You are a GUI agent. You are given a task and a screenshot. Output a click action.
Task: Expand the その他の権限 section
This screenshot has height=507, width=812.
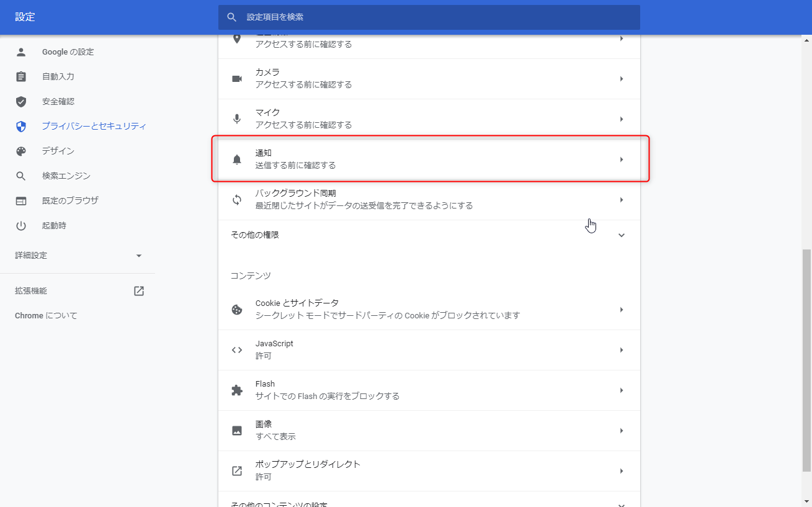coord(622,236)
